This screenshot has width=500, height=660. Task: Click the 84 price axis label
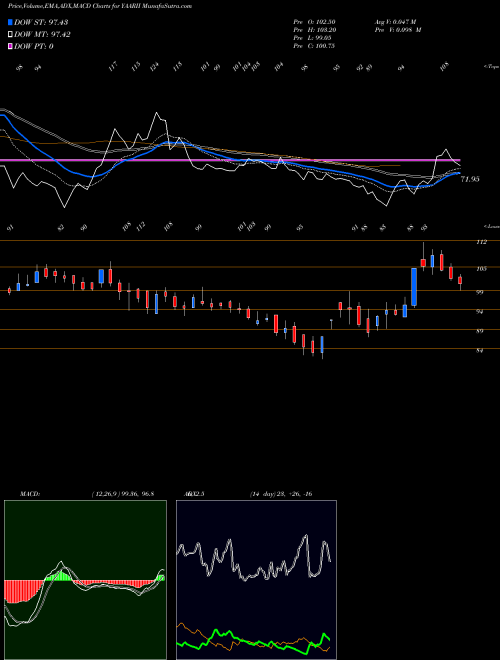[480, 350]
